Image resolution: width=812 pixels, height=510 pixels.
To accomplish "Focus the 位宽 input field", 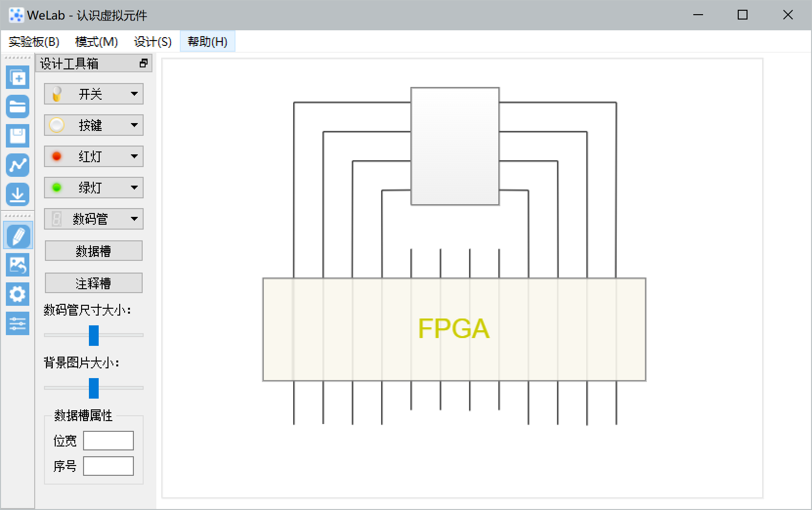I will coord(108,441).
